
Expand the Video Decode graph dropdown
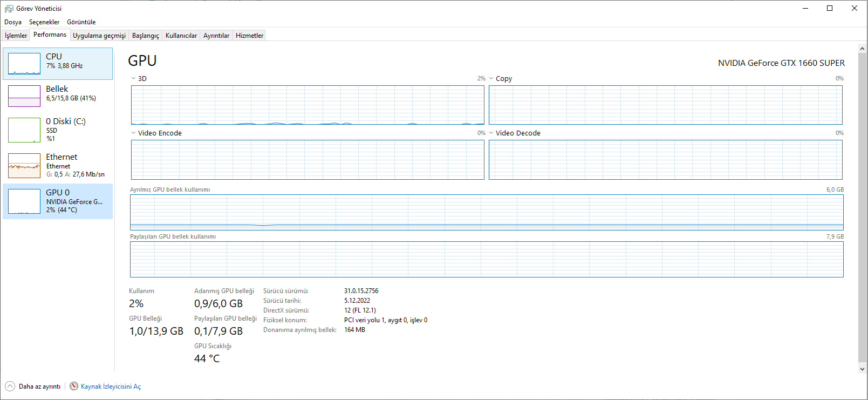[x=491, y=133]
